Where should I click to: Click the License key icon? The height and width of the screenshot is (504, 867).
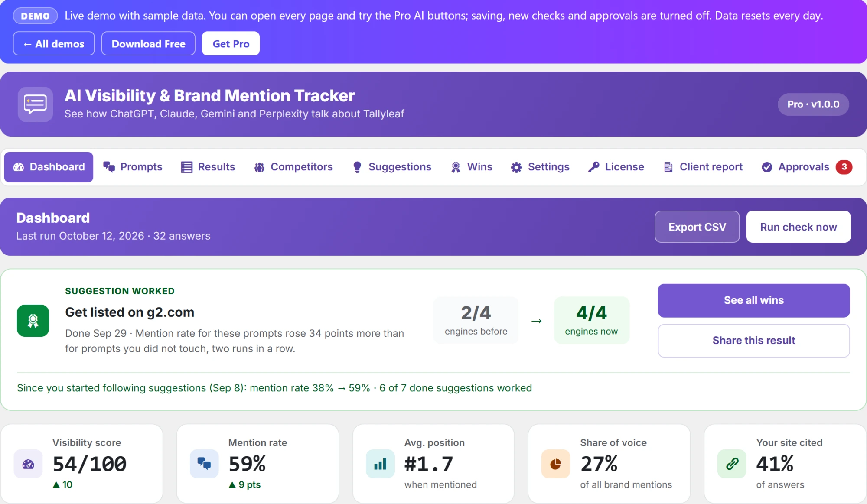(593, 167)
